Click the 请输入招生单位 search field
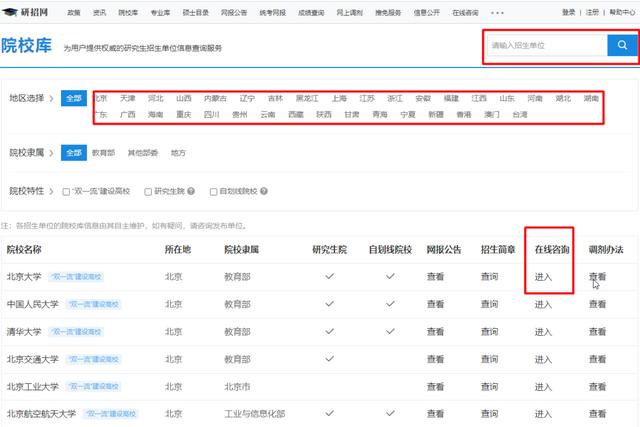This screenshot has width=640, height=427. pos(547,45)
